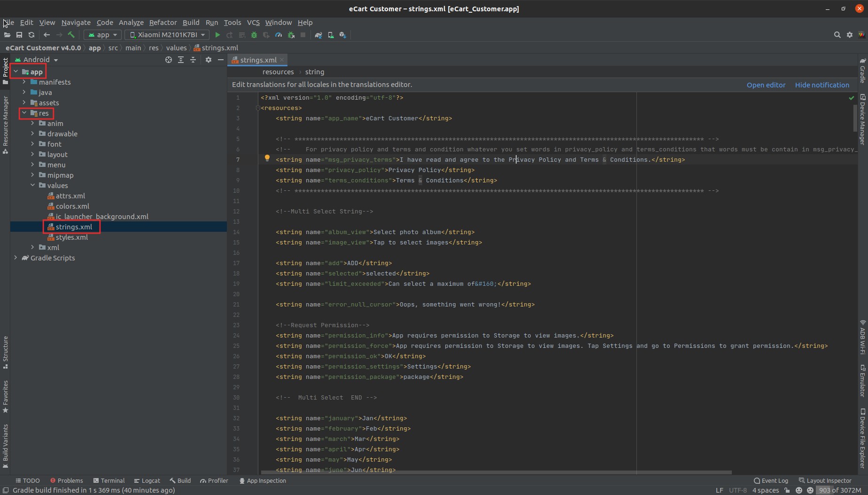Open the Refactor menu

(163, 22)
